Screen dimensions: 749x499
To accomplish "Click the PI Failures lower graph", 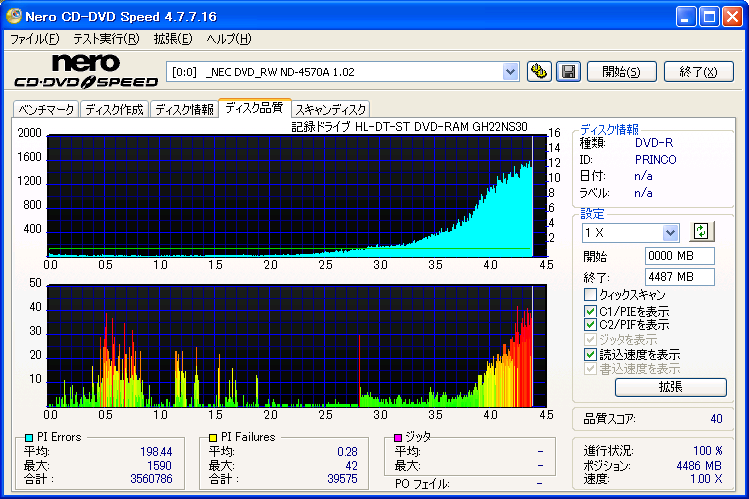I will pos(297,346).
